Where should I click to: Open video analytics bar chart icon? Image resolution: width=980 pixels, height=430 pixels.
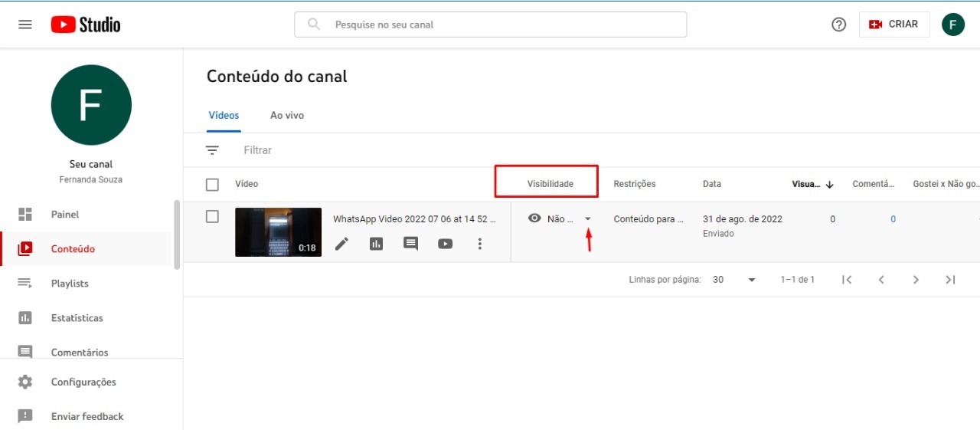coord(376,244)
